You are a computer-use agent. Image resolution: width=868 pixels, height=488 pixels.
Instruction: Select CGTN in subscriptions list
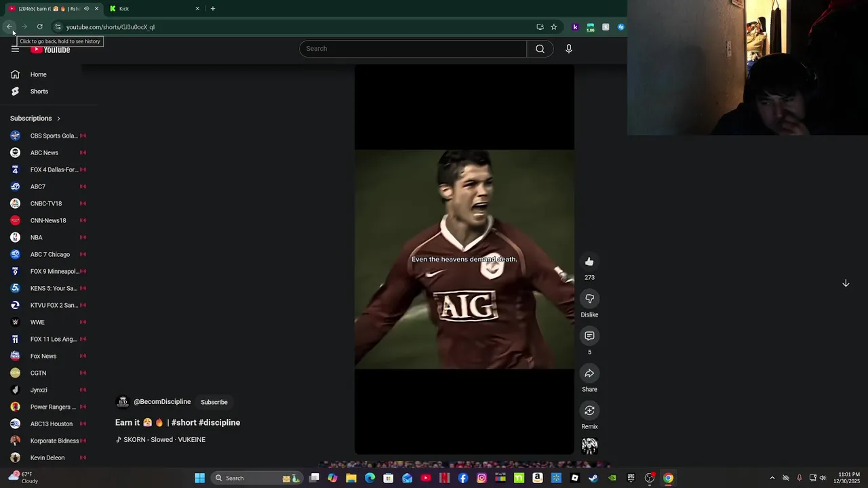click(x=48, y=373)
